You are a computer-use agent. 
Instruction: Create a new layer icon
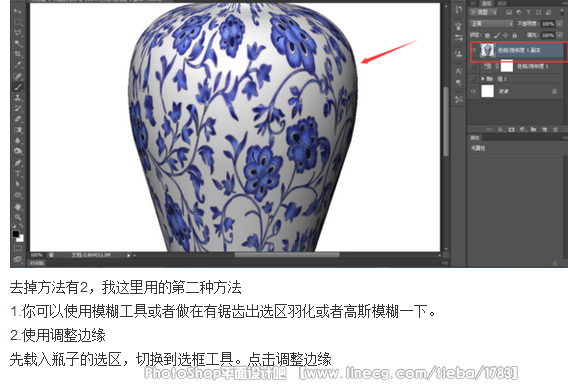[x=544, y=129]
